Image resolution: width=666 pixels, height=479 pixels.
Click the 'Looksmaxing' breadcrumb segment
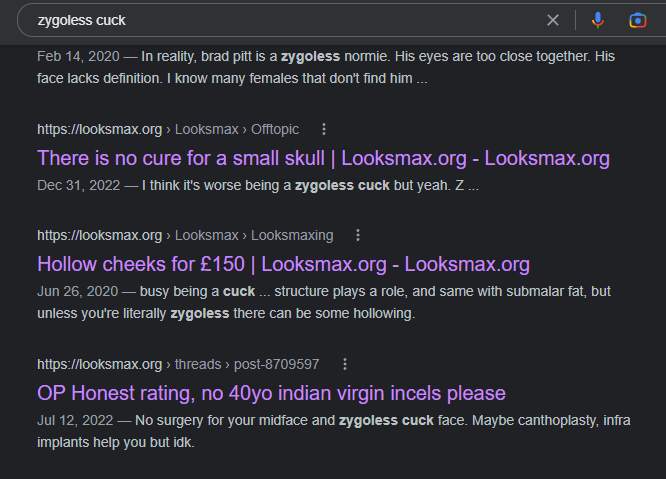(292, 235)
